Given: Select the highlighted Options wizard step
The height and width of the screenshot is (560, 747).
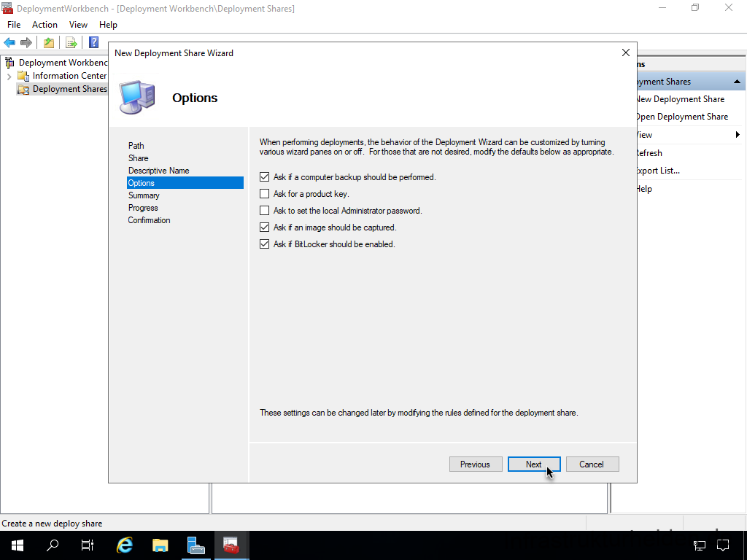Looking at the screenshot, I should pos(185,183).
